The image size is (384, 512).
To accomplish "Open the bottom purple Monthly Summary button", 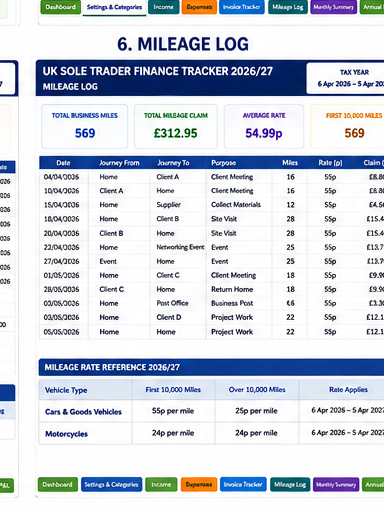I will (336, 484).
